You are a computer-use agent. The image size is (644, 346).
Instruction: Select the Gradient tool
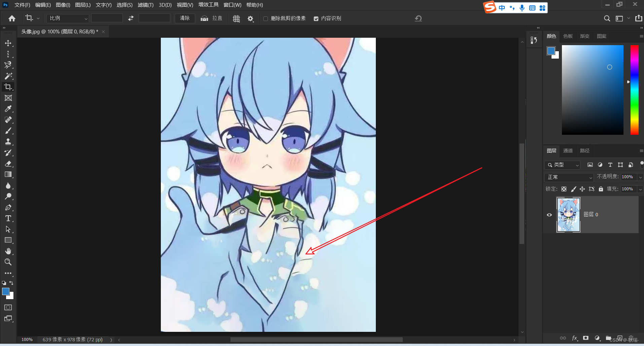(8, 175)
